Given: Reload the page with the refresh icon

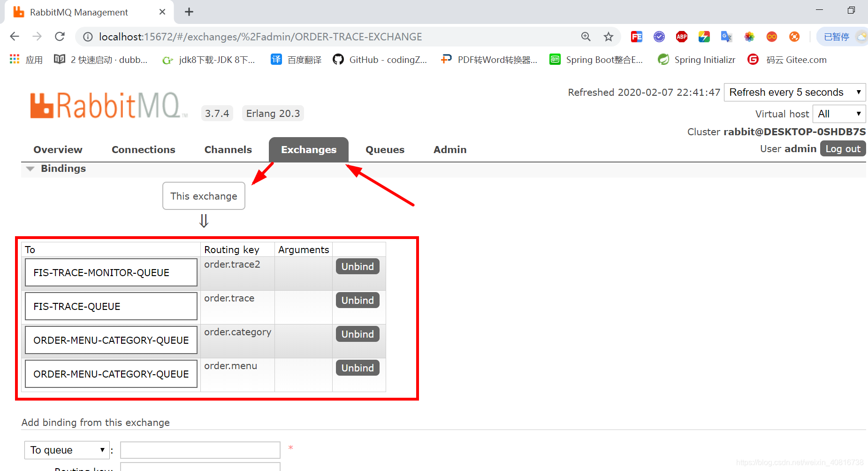Looking at the screenshot, I should tap(60, 37).
